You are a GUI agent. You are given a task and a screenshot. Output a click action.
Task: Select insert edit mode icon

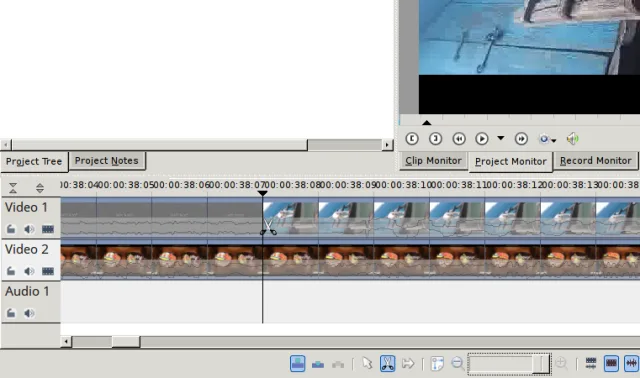tap(338, 364)
